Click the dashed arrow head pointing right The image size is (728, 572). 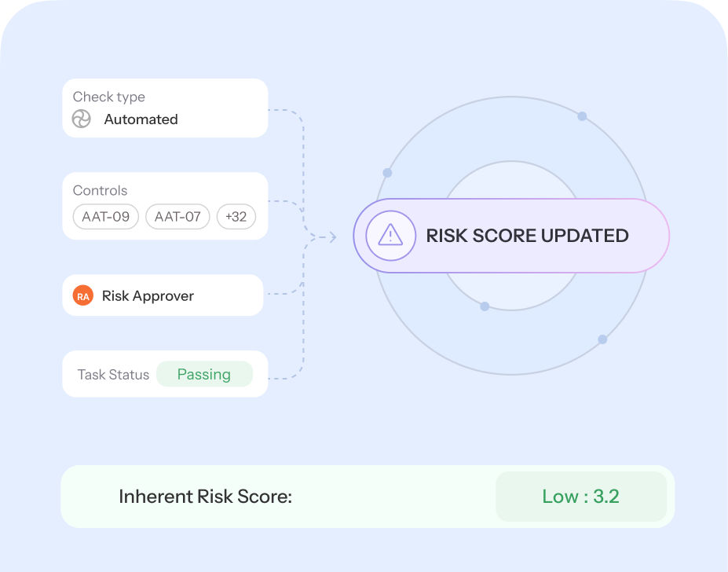(332, 236)
